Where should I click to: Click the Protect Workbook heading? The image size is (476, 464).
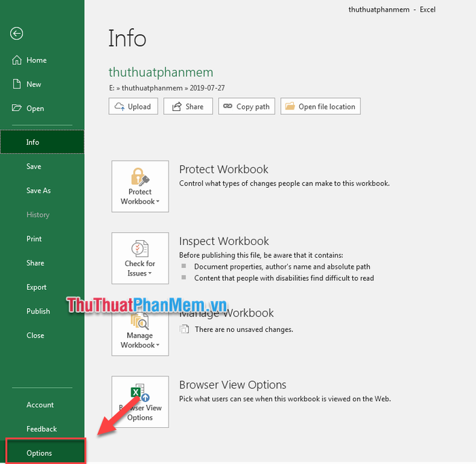click(x=224, y=169)
